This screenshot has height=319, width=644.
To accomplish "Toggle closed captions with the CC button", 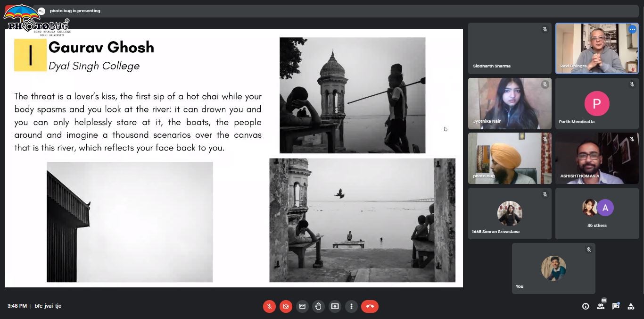I will click(x=302, y=306).
